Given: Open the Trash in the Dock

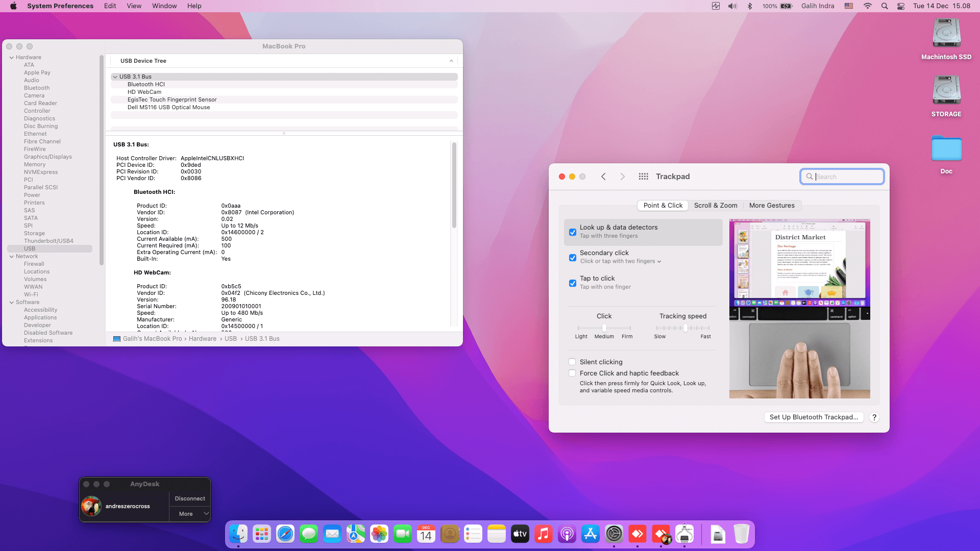Looking at the screenshot, I should point(742,534).
